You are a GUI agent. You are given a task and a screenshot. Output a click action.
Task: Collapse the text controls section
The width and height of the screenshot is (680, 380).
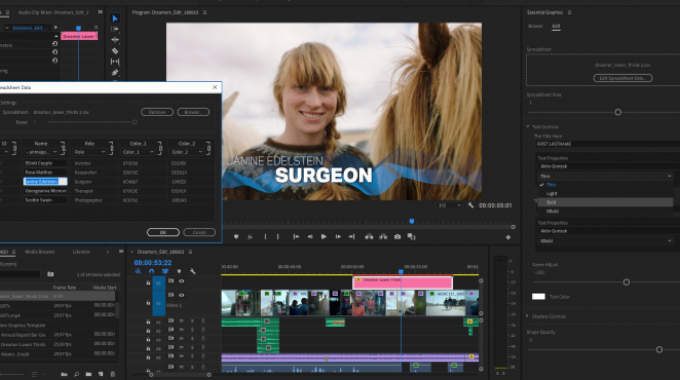528,127
